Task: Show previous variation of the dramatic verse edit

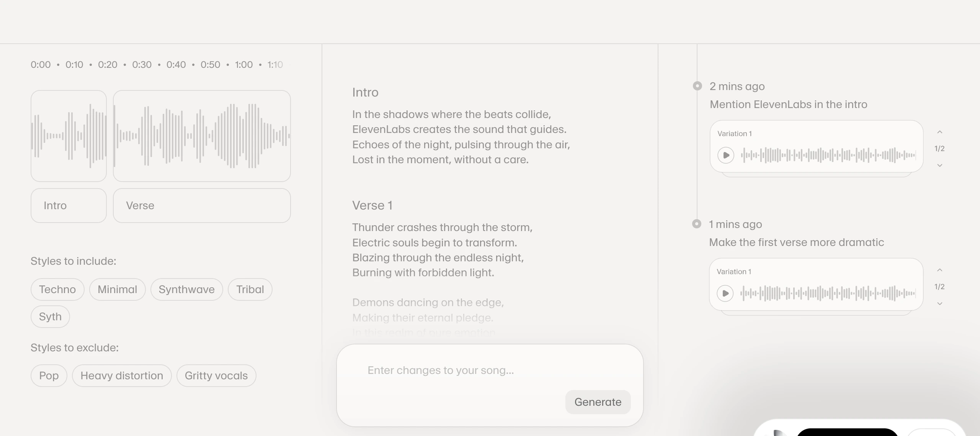Action: [939, 270]
